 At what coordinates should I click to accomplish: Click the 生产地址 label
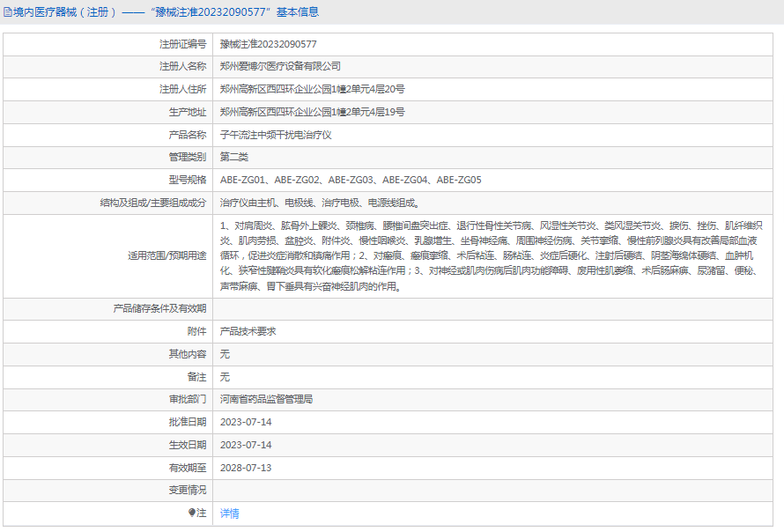(x=188, y=112)
